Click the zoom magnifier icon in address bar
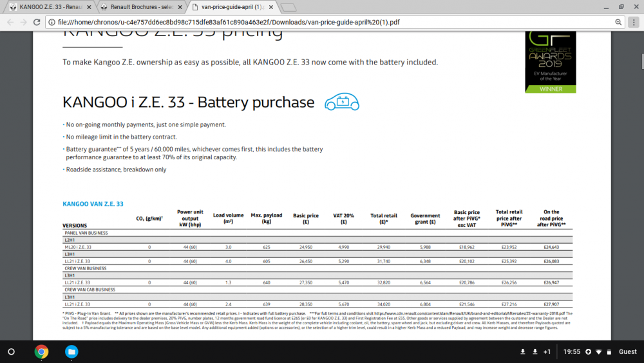 coord(618,22)
